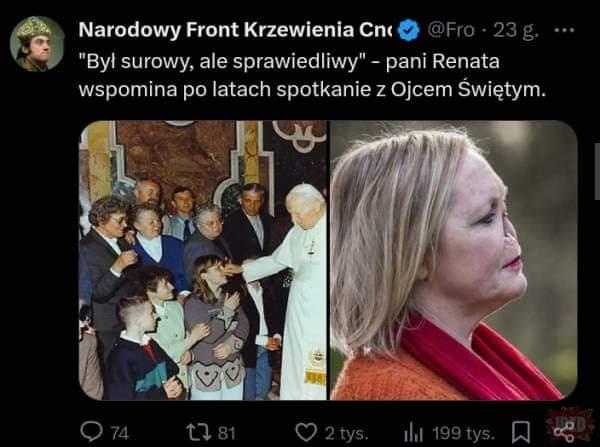600x447 pixels.
Task: Click the tweet text about pani Renata
Action: coord(312,75)
